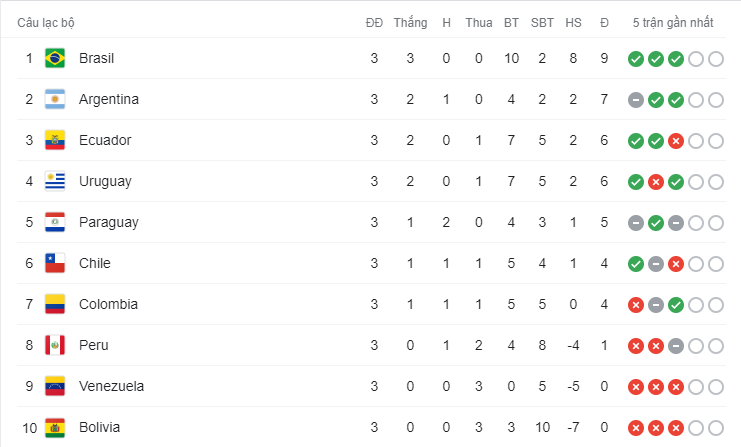
Task: Click the 'Thắng' column header
Action: (410, 23)
